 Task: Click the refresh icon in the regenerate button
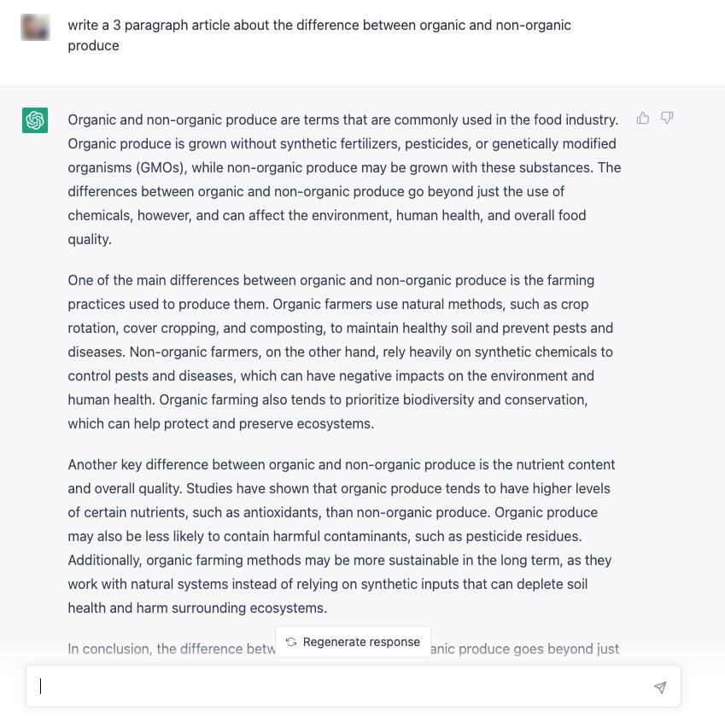coord(291,642)
